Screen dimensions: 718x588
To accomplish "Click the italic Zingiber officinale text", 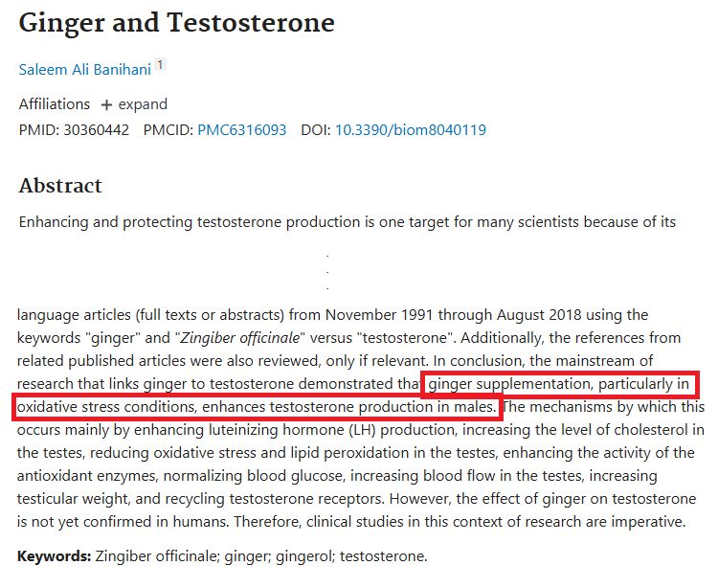I will pyautogui.click(x=240, y=338).
